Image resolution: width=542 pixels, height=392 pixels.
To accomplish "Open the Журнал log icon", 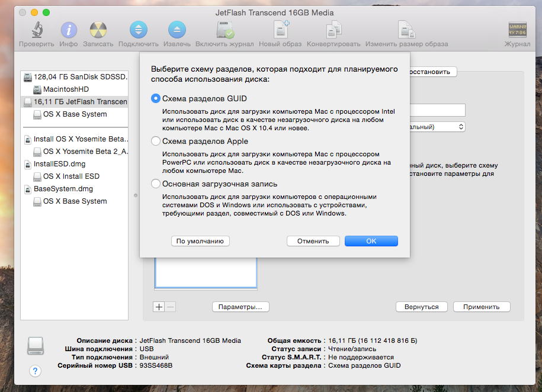I will coord(517,30).
